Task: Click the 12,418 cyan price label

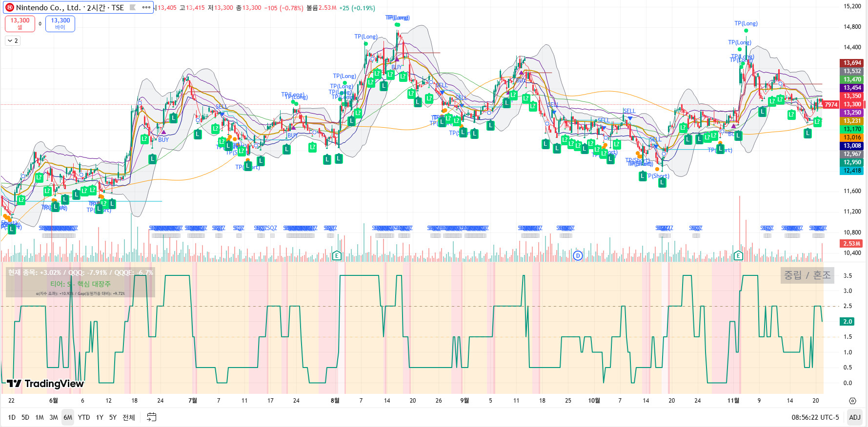Action: [x=852, y=171]
